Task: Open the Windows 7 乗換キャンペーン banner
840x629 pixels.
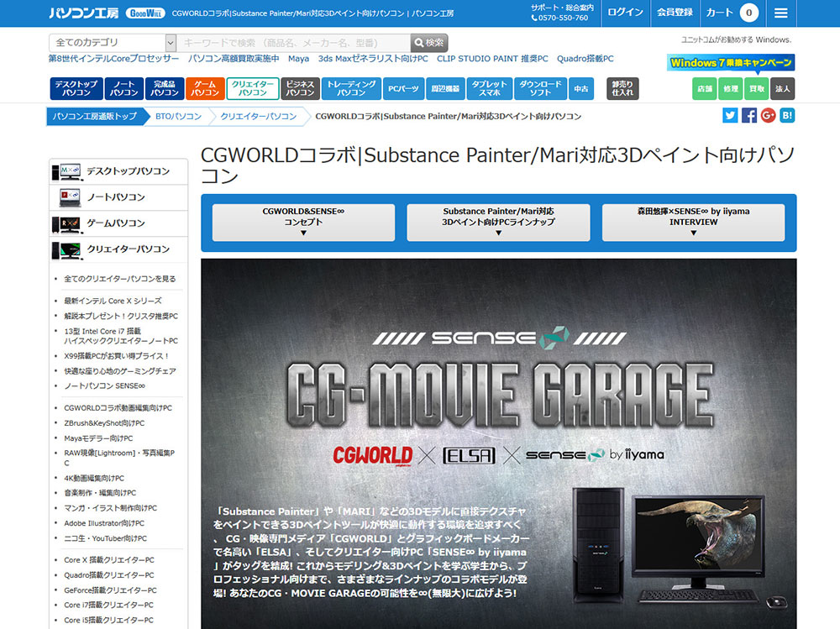Action: 731,63
